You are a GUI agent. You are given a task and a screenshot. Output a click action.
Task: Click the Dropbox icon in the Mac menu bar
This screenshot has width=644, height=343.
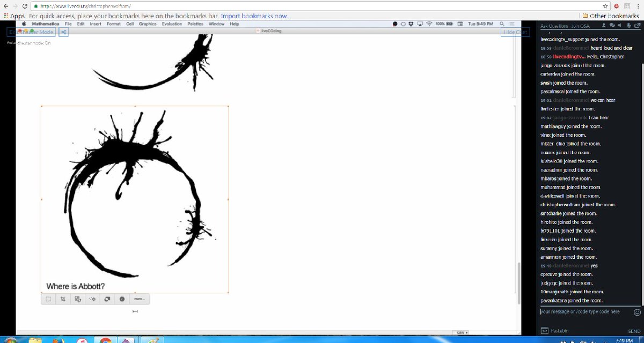click(x=411, y=24)
